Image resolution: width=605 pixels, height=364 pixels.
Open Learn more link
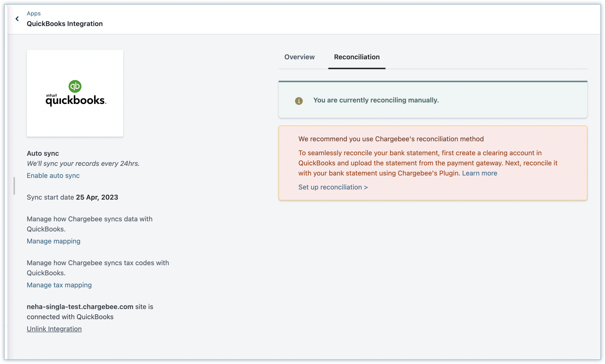pyautogui.click(x=479, y=173)
